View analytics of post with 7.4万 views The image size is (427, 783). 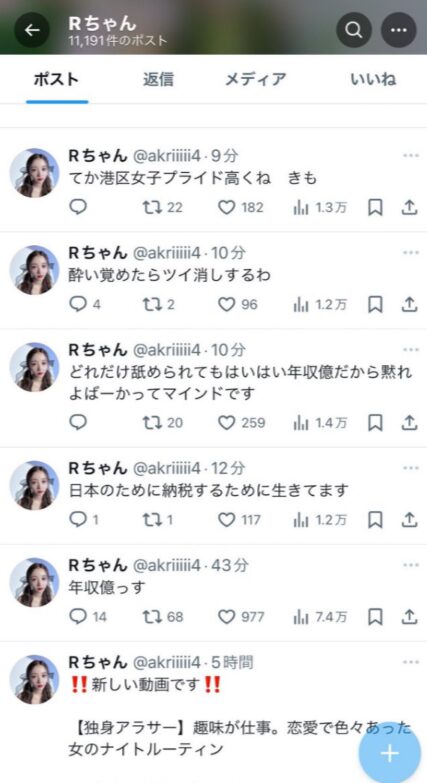320,617
